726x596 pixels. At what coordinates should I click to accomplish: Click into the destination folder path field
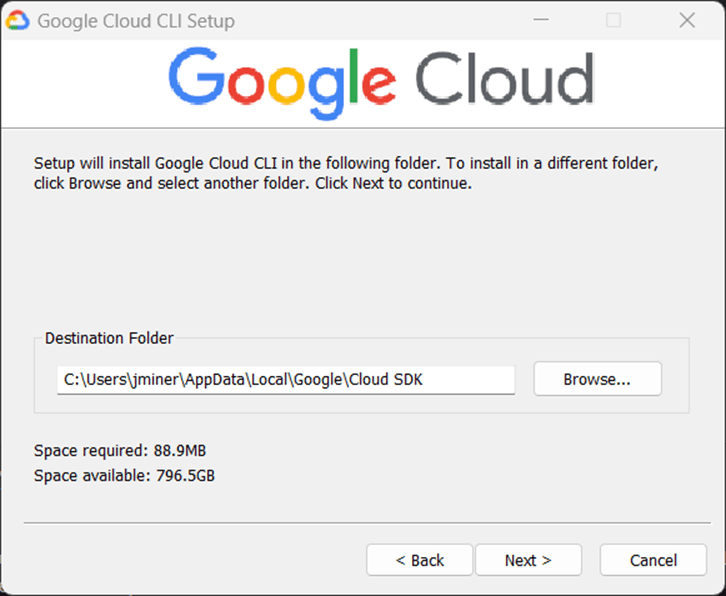[x=286, y=380]
